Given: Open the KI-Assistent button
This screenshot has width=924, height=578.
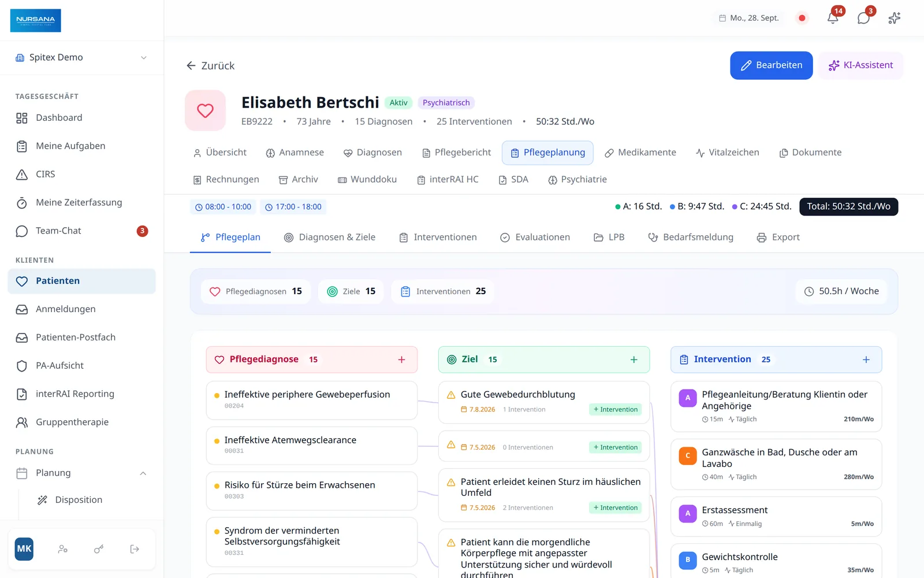Looking at the screenshot, I should tap(860, 65).
